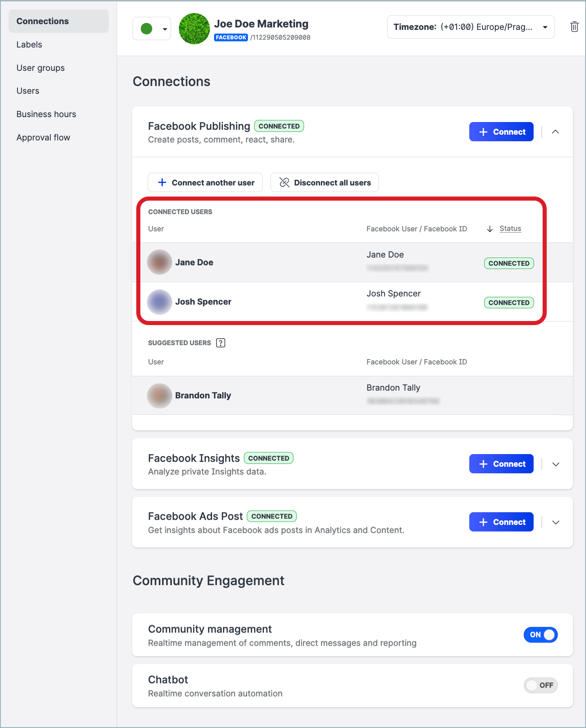Image resolution: width=586 pixels, height=728 pixels.
Task: Click Connect another user button
Action: pos(205,183)
